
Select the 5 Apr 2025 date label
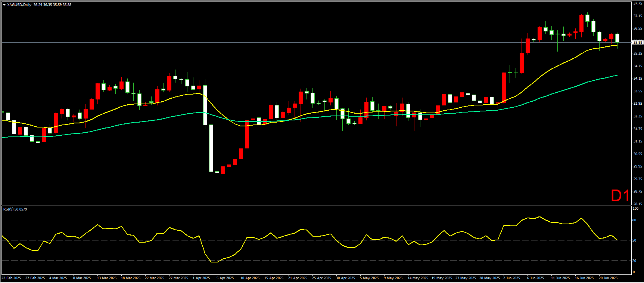225,278
